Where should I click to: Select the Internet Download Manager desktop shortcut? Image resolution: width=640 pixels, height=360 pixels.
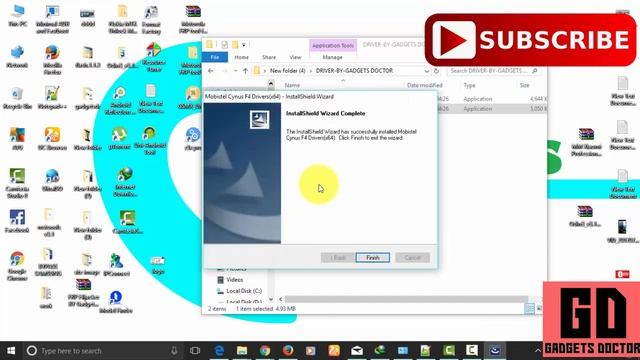point(125,182)
